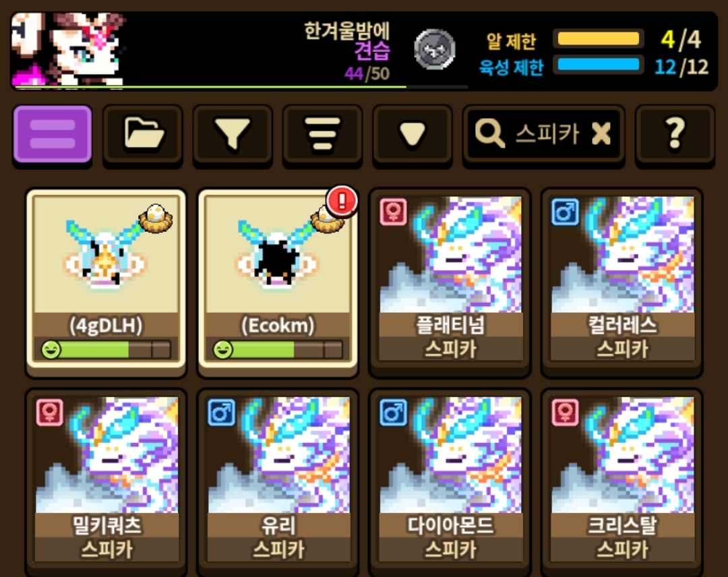Open the question mark help button
728x577 pixels.
click(x=675, y=135)
